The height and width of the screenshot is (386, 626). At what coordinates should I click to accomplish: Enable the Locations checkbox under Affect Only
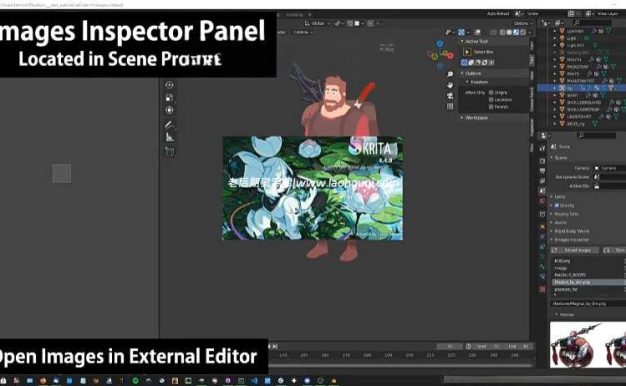(x=491, y=100)
